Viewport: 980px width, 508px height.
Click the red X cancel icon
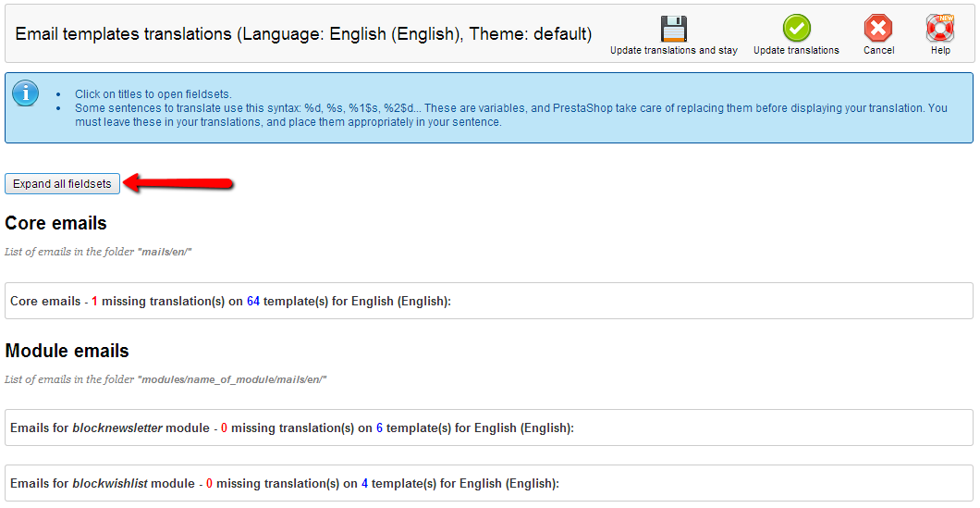pyautogui.click(x=878, y=28)
